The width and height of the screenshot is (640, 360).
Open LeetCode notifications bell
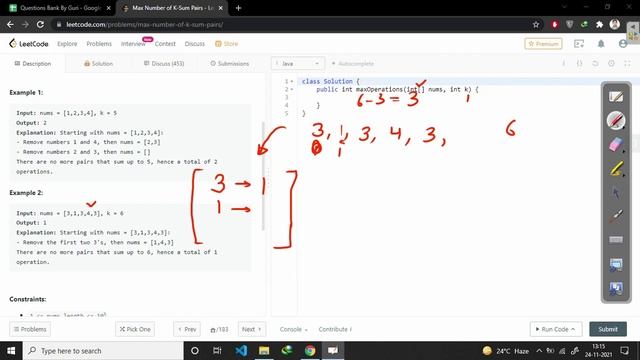[601, 44]
